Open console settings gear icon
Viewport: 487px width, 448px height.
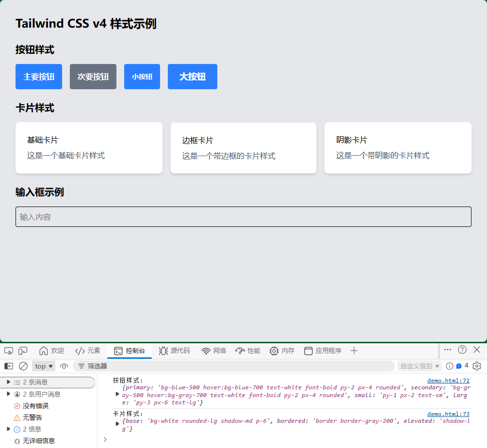[x=477, y=366]
